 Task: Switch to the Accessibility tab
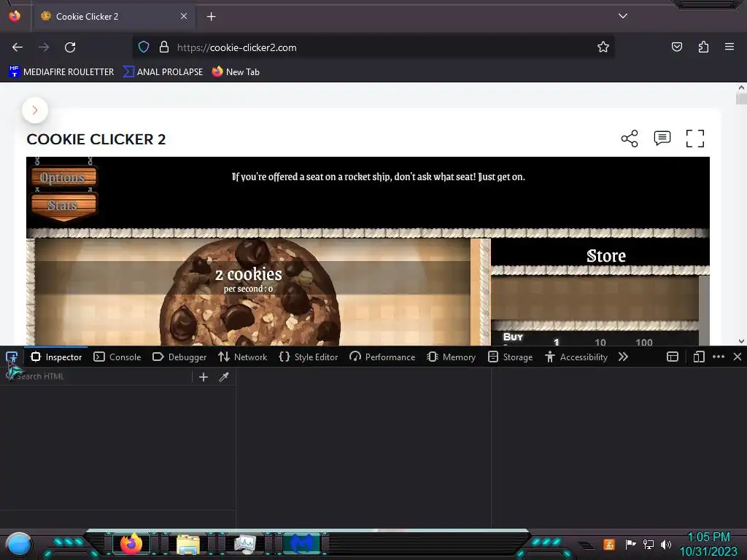[x=576, y=357]
